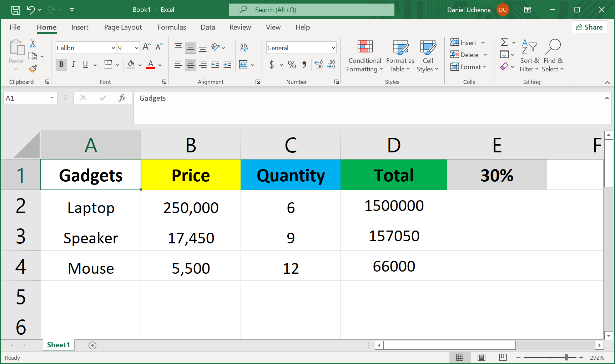Click the Format Painter brush icon
615x364 pixels.
pos(33,68)
